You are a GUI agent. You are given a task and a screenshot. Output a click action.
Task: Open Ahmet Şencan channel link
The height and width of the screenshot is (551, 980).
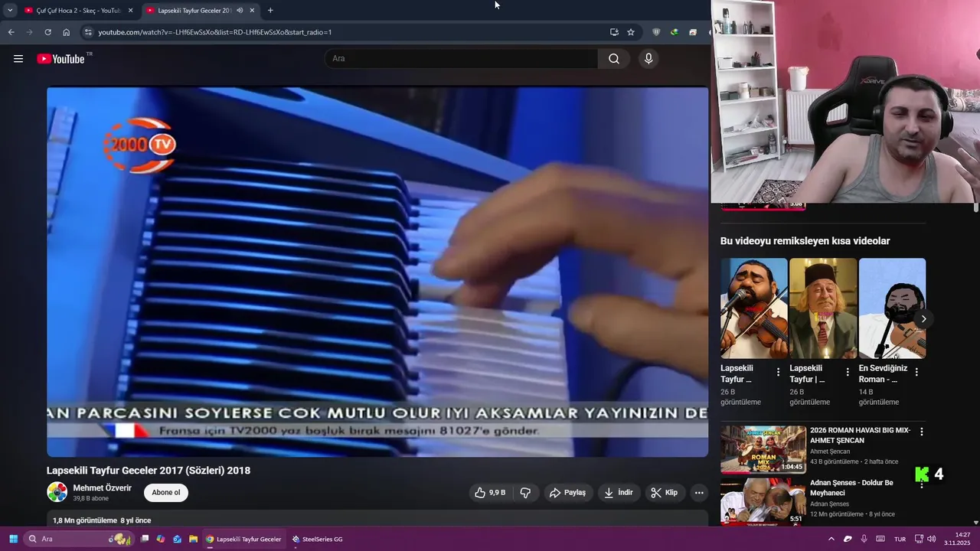click(x=830, y=452)
